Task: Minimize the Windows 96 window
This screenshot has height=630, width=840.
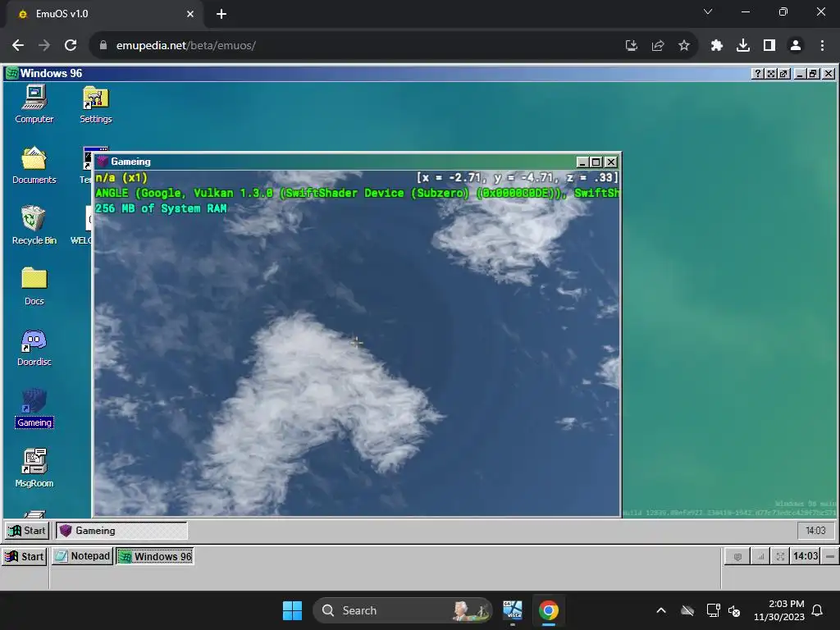Action: [x=800, y=73]
